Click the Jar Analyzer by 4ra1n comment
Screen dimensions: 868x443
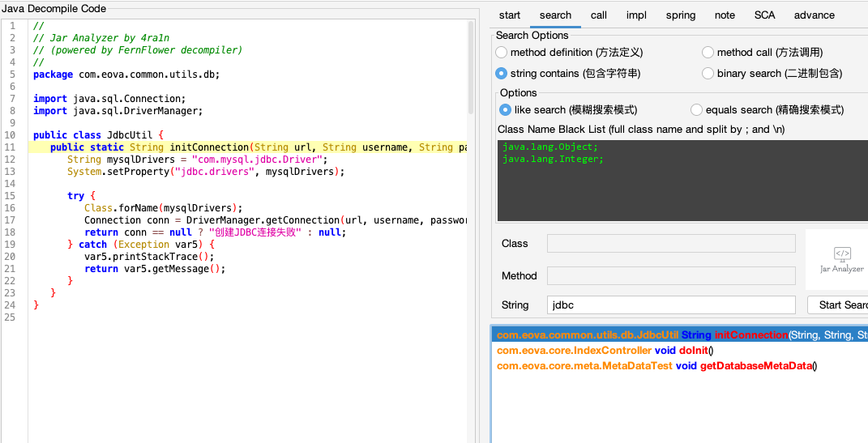coord(101,38)
